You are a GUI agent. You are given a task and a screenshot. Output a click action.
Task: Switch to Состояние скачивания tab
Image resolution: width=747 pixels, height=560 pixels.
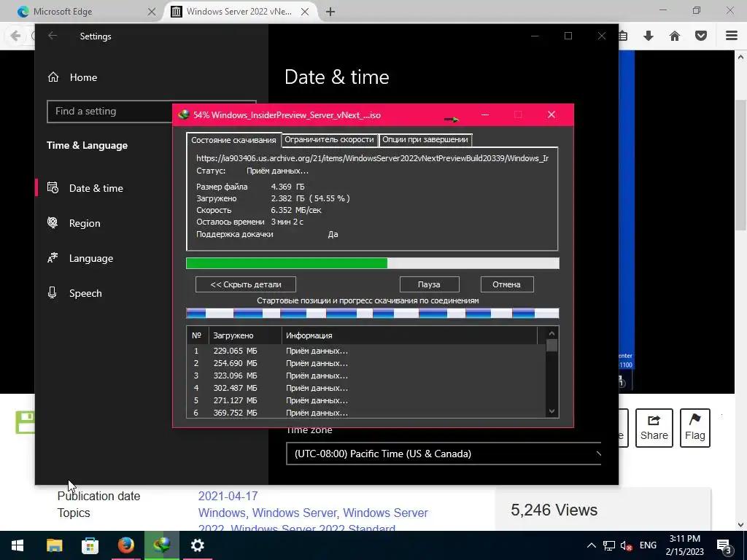[x=233, y=140]
